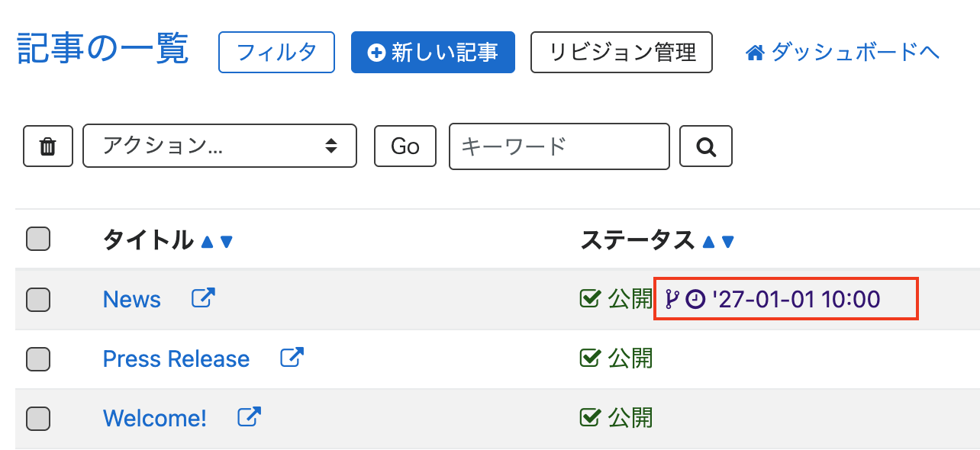Viewport: 980px width, 450px height.
Task: Tick the checkbox for News row
Action: (38, 300)
